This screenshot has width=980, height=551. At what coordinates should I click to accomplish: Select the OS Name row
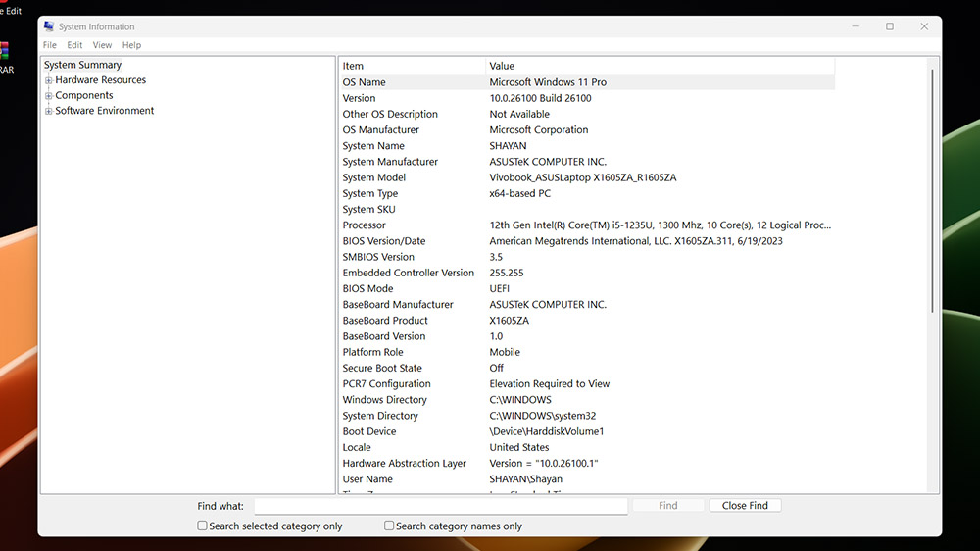(587, 82)
